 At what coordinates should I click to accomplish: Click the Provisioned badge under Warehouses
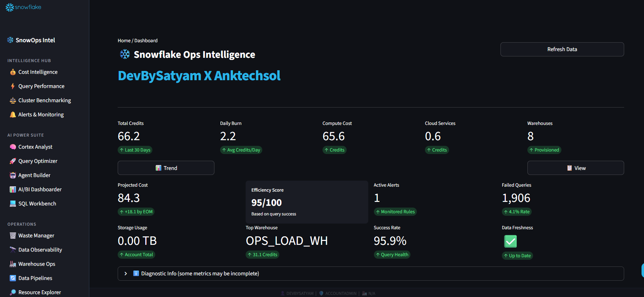pyautogui.click(x=544, y=150)
